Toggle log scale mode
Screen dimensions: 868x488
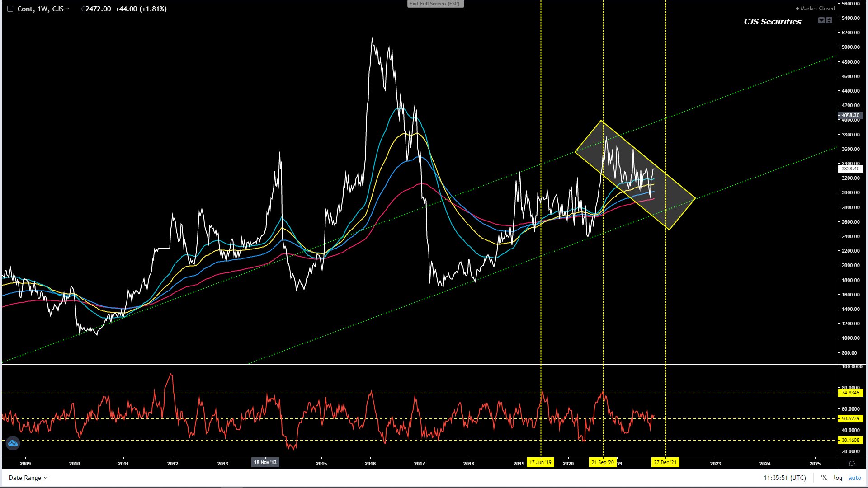(x=838, y=478)
